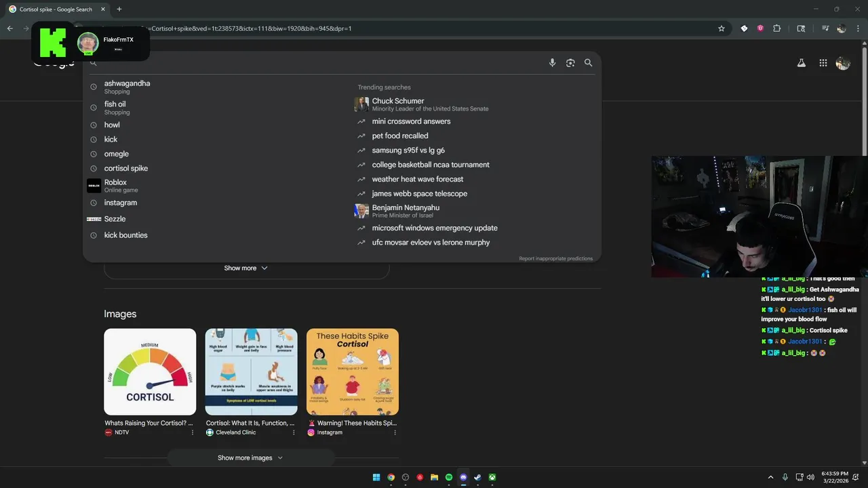This screenshot has width=868, height=488.
Task: Open a new tab with plus button
Action: 119,9
